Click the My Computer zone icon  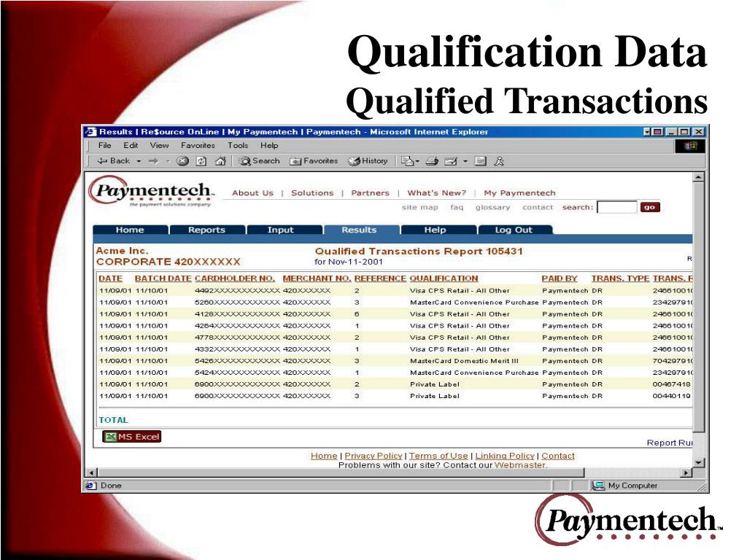point(598,485)
